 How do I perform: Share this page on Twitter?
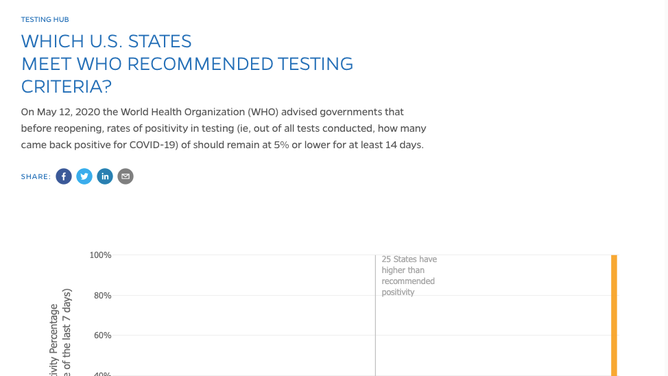point(84,176)
